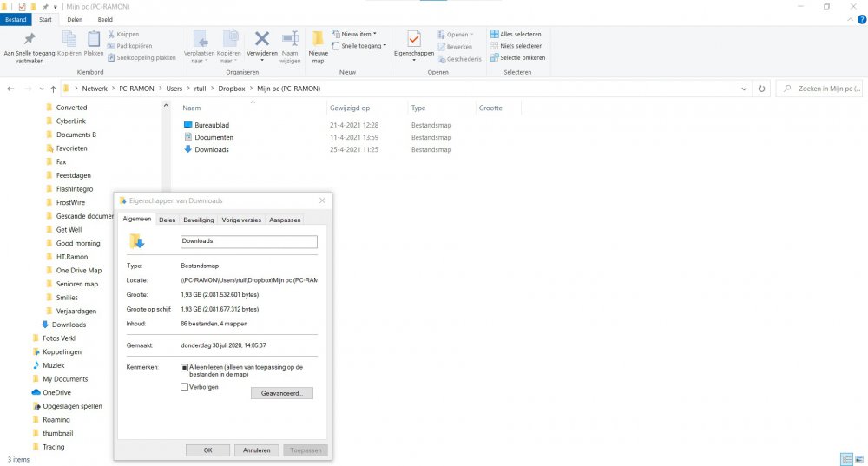Image resolution: width=868 pixels, height=466 pixels.
Task: Expand the address bar history dropdown
Action: pos(745,89)
